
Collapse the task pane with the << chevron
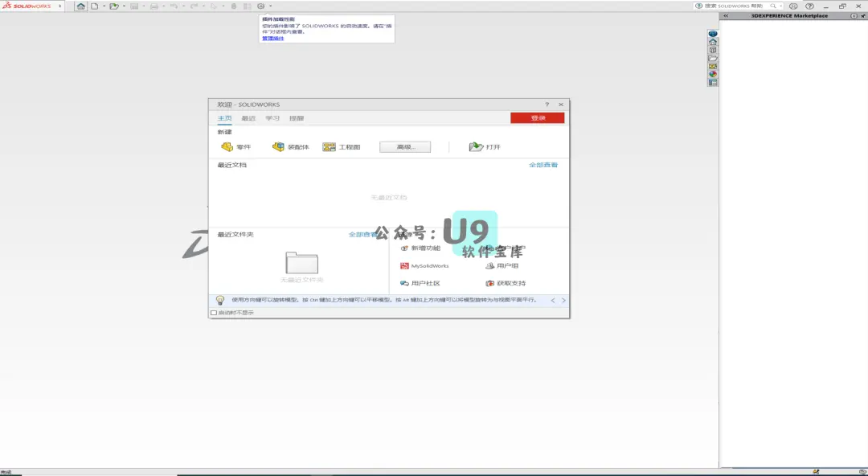pos(726,16)
